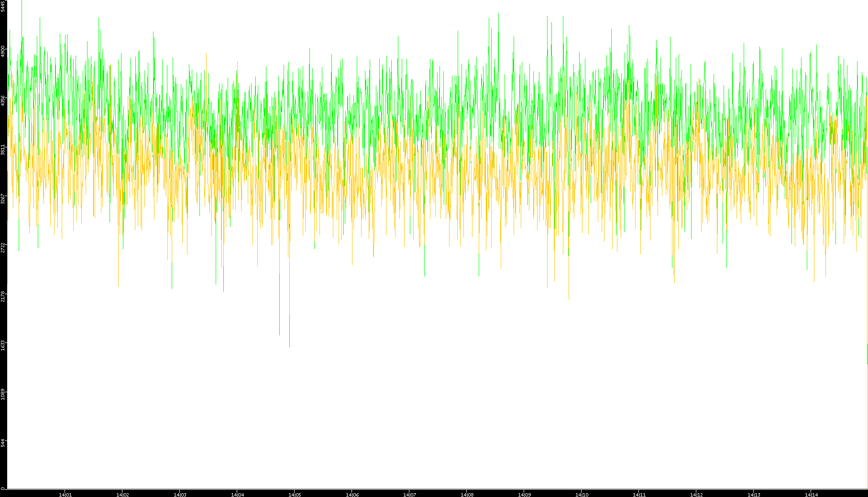Screen dimensions: 868x497
Task: Click the 14:10 time axis label
Action: pyautogui.click(x=582, y=495)
